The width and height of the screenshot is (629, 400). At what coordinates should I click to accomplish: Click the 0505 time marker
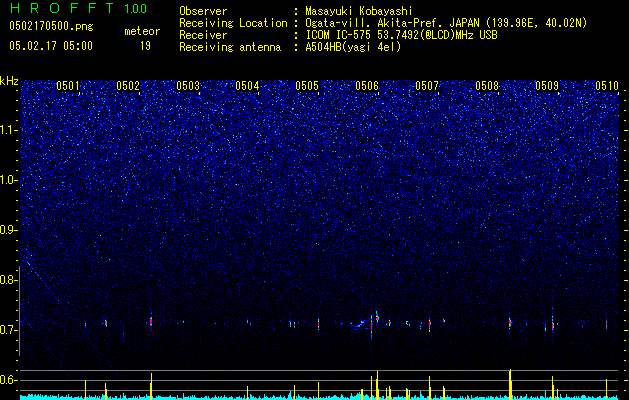[307, 86]
